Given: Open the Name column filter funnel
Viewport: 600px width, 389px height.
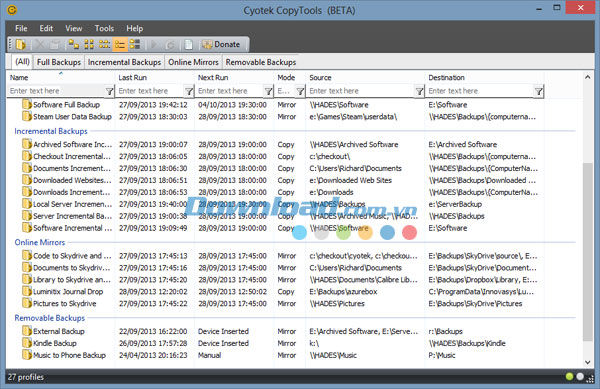Looking at the screenshot, I should [109, 91].
